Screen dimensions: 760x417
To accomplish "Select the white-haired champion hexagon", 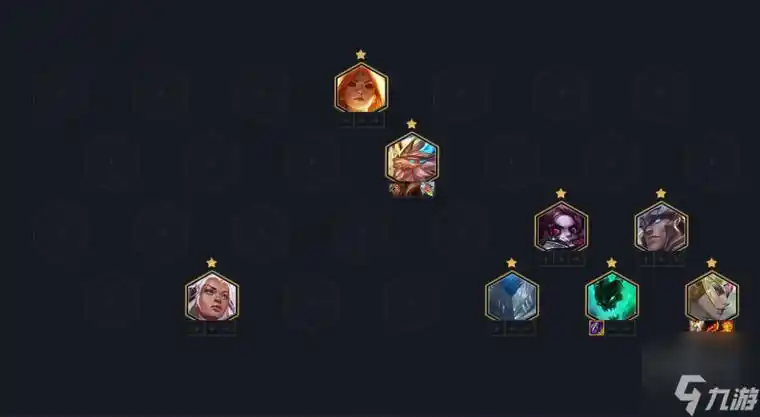I will 212,296.
